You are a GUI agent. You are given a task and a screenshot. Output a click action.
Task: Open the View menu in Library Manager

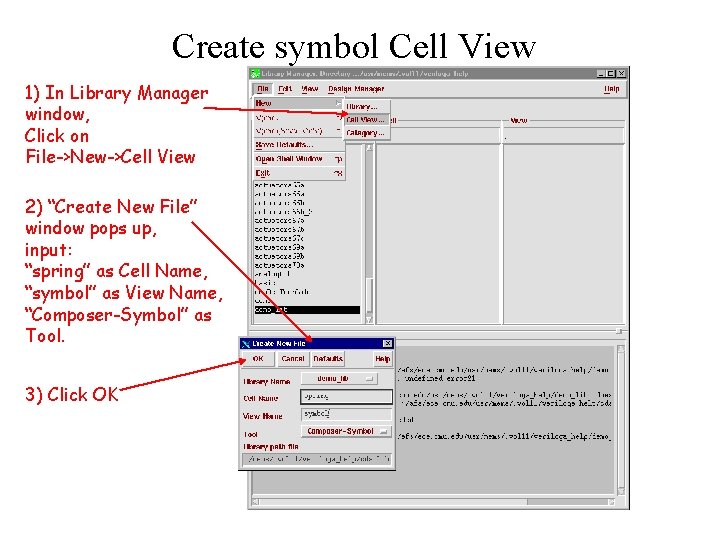(x=309, y=89)
